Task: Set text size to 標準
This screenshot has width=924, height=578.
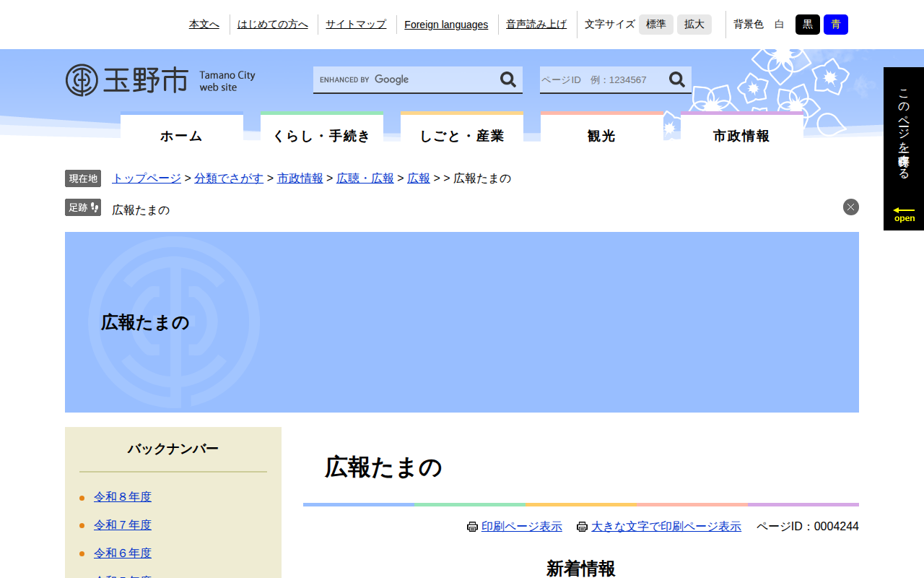Action: tap(656, 25)
